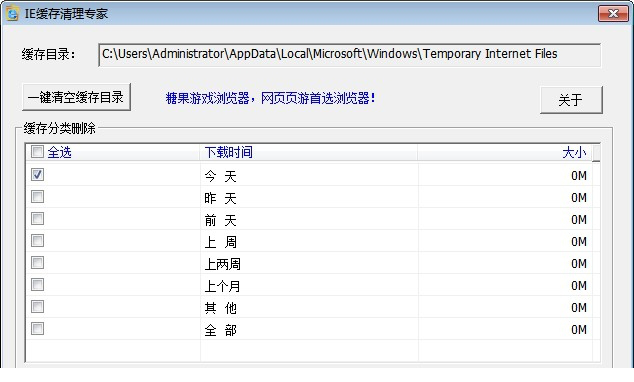Viewport: 634px width, 382px height.
Task: Select the 全 部 row text
Action: (x=220, y=330)
